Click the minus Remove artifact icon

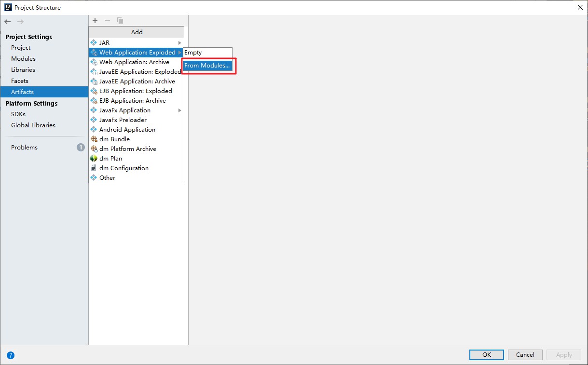click(x=108, y=21)
